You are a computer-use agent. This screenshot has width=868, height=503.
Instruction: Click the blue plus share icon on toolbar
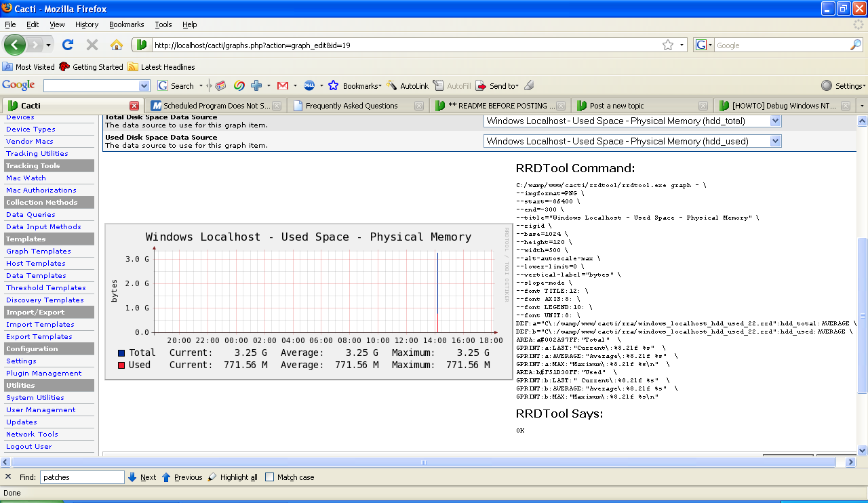256,85
